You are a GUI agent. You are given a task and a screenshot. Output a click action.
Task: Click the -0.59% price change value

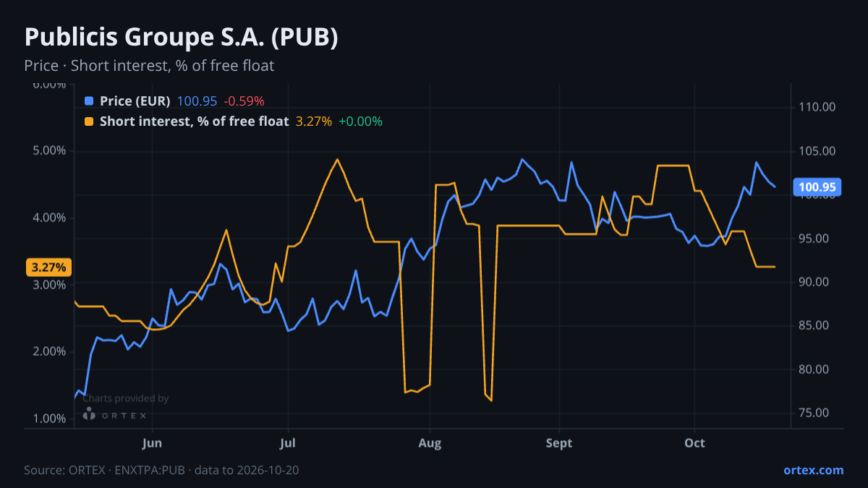tap(244, 101)
